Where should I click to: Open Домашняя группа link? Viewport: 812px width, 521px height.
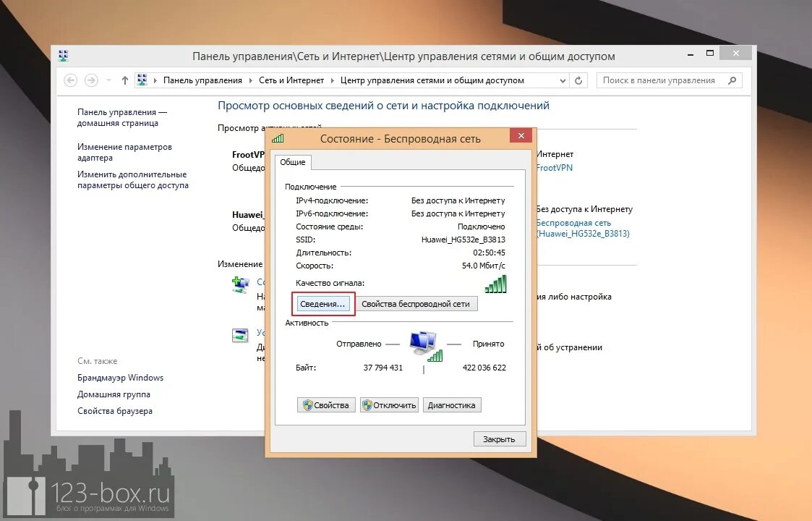coord(114,394)
